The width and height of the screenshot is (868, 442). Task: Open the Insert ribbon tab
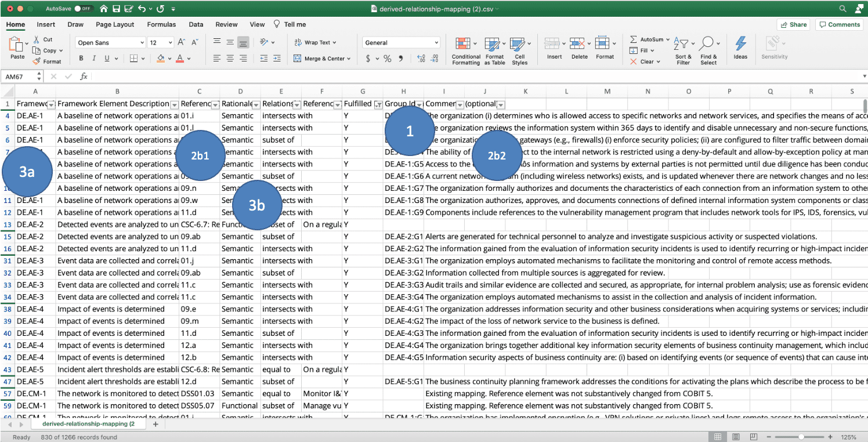pyautogui.click(x=46, y=24)
